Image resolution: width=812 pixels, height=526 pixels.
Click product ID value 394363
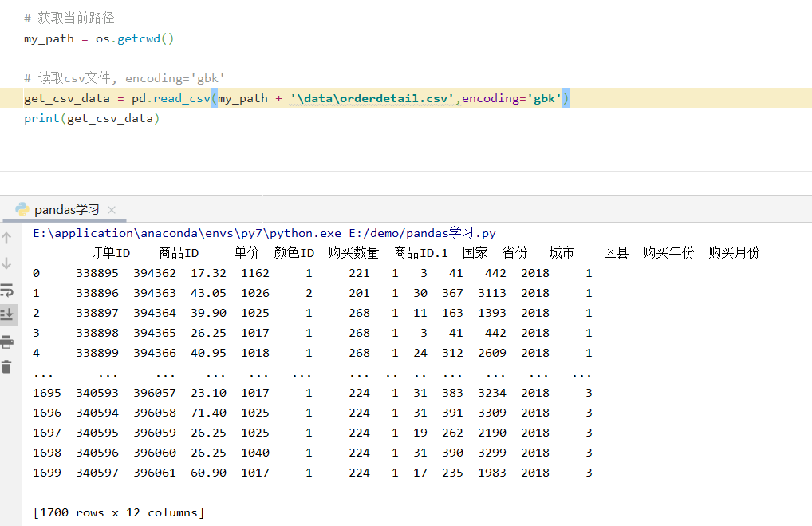155,293
